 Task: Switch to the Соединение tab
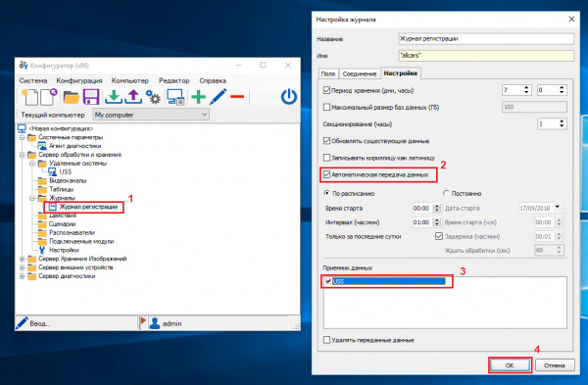pos(360,73)
